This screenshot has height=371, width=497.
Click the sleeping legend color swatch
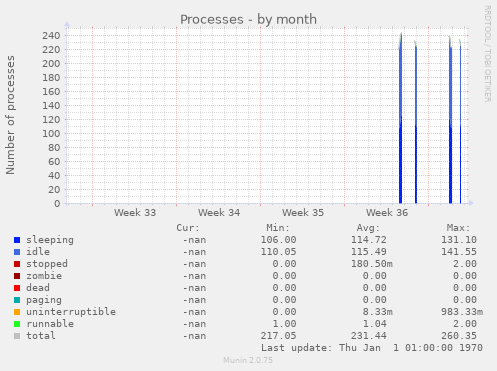[17, 240]
